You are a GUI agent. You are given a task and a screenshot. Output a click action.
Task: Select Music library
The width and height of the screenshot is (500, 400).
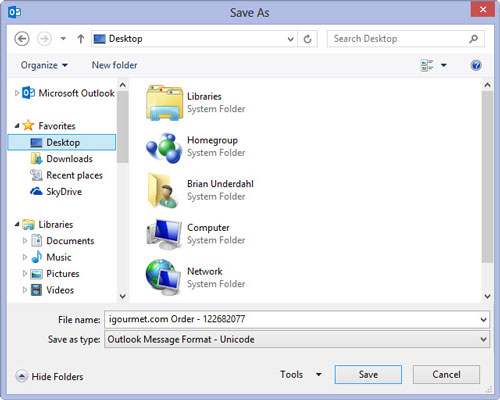(51, 257)
